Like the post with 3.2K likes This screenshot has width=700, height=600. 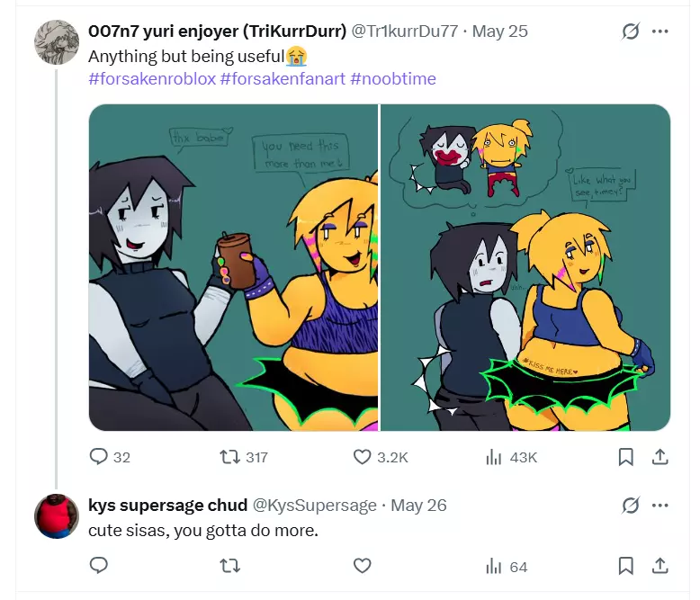362,457
